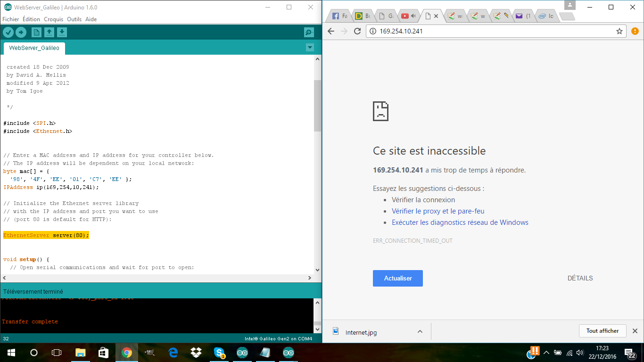Click the 'Vérifier le proxy et le pare-feu' link
644x362 pixels.
[438, 211]
